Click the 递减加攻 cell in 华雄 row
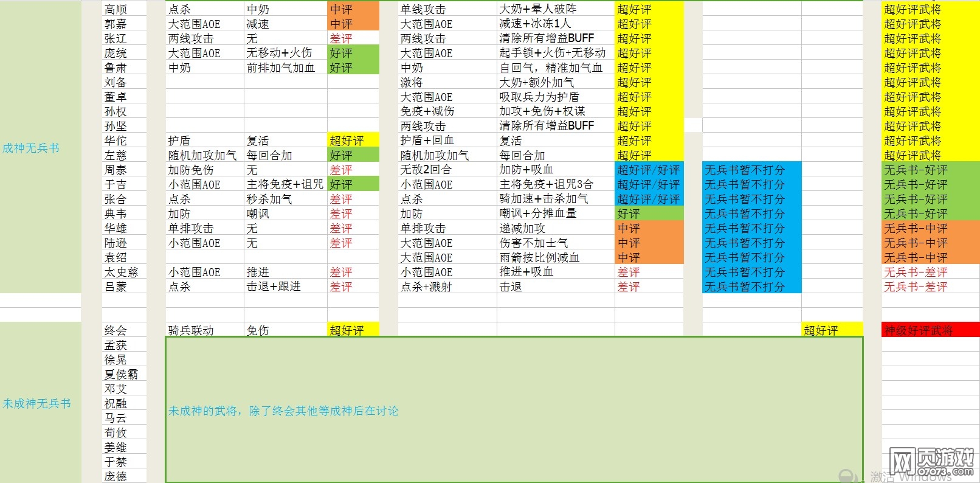This screenshot has width=980, height=483. tap(555, 228)
